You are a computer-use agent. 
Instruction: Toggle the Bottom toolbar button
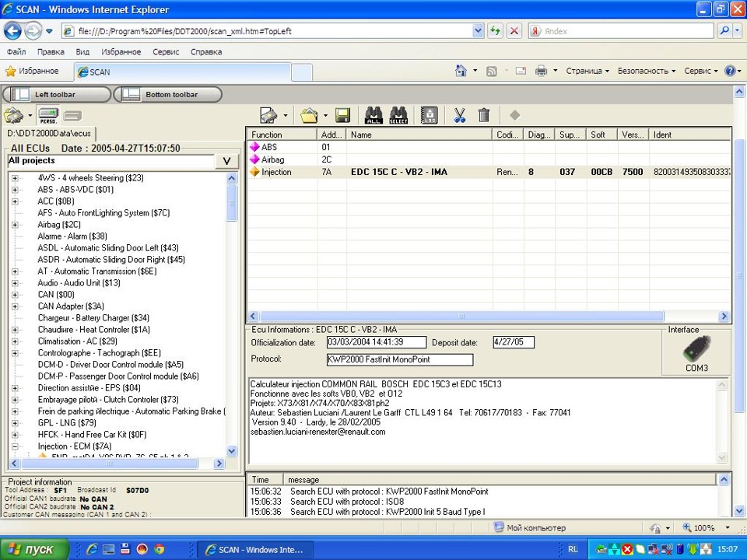coord(168,94)
